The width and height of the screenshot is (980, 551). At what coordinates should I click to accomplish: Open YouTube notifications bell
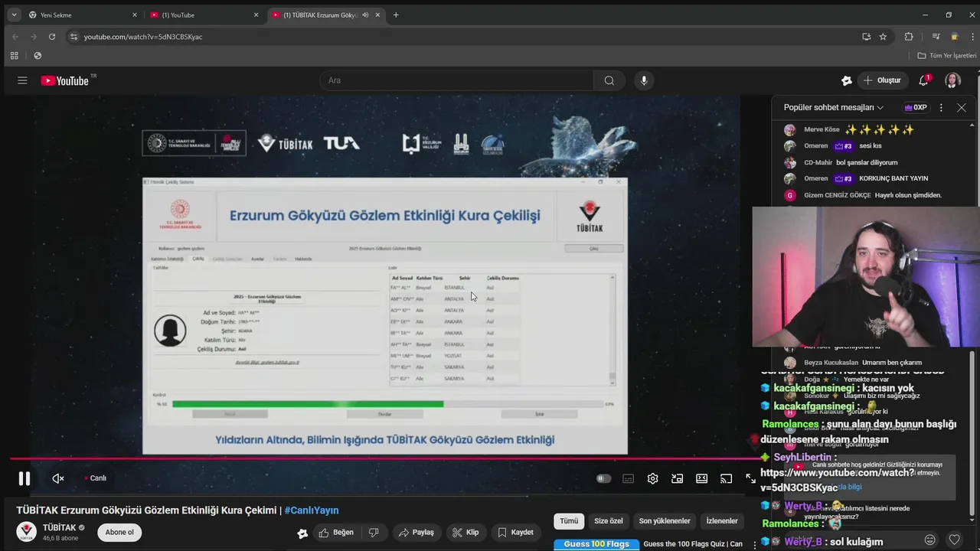[924, 80]
